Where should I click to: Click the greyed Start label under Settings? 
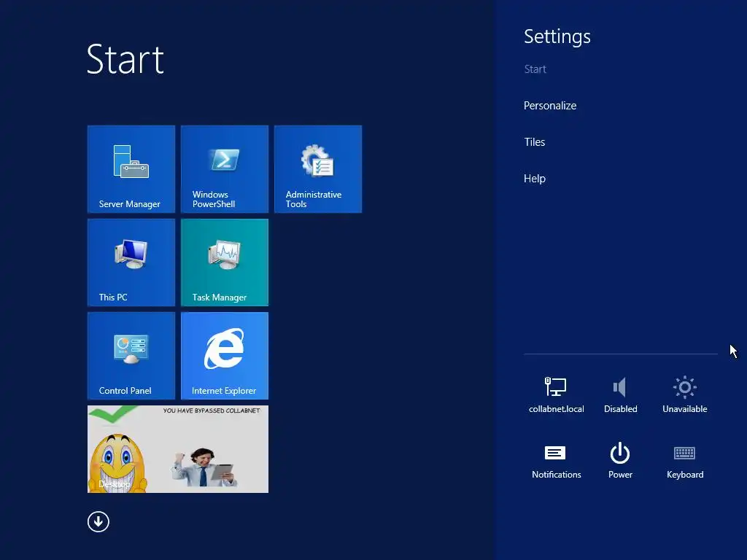coord(535,69)
